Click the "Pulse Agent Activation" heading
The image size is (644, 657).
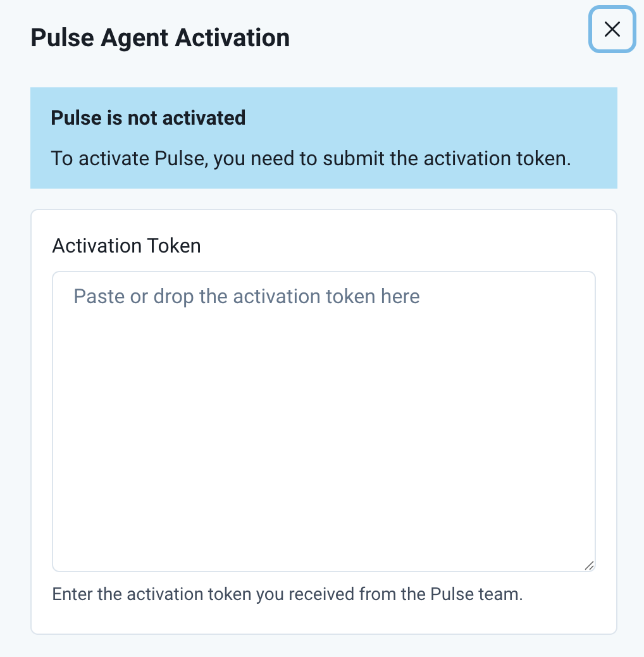(x=160, y=38)
